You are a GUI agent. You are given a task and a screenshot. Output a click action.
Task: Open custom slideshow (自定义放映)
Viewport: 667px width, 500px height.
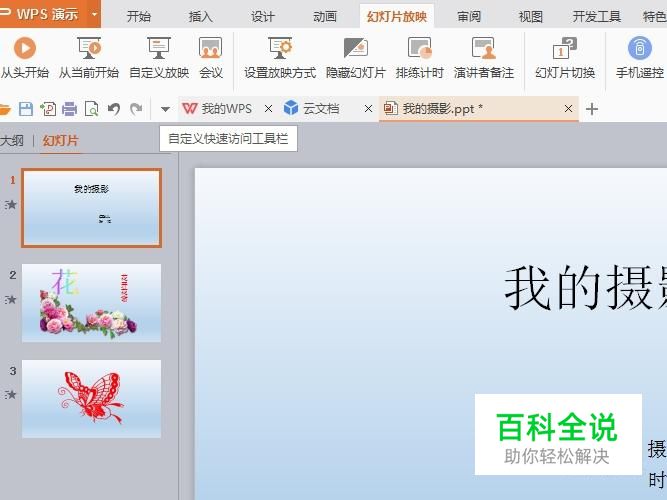tap(159, 58)
